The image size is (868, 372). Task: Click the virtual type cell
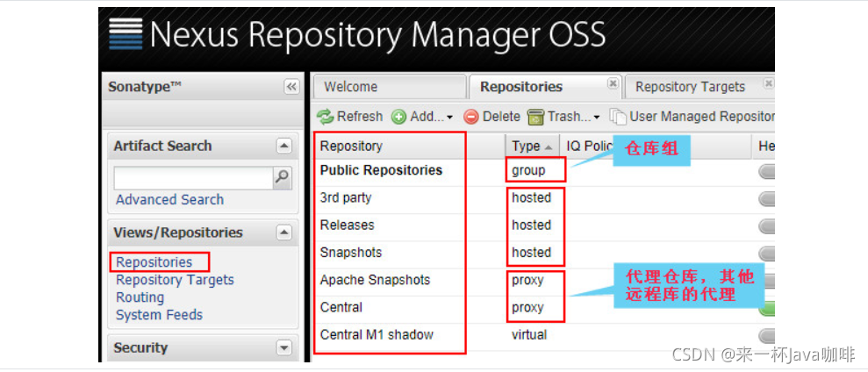529,335
